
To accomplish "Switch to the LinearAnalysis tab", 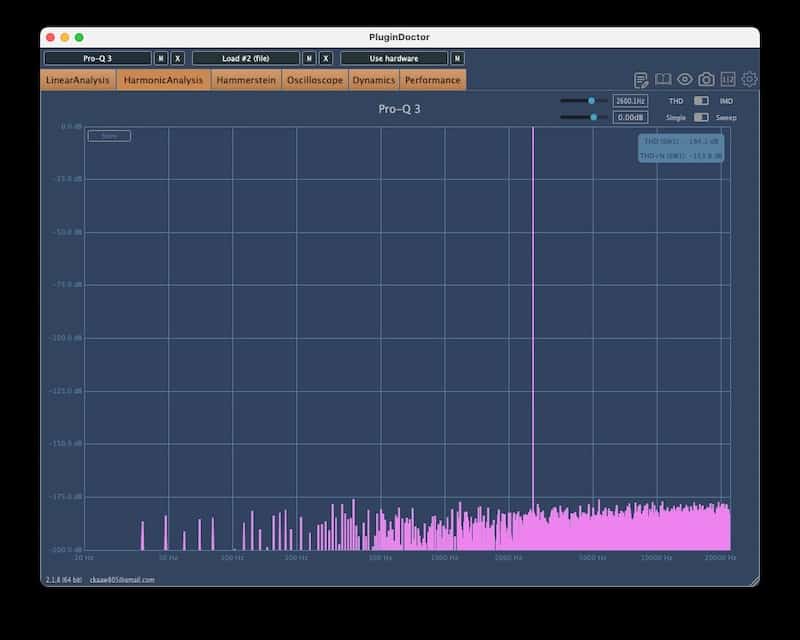I will click(78, 80).
